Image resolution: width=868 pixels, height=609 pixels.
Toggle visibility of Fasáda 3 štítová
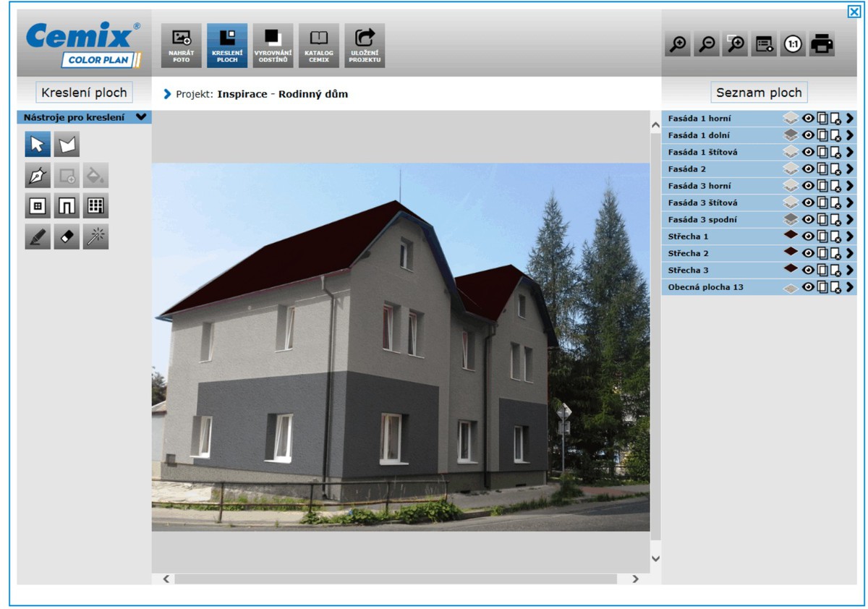point(809,203)
